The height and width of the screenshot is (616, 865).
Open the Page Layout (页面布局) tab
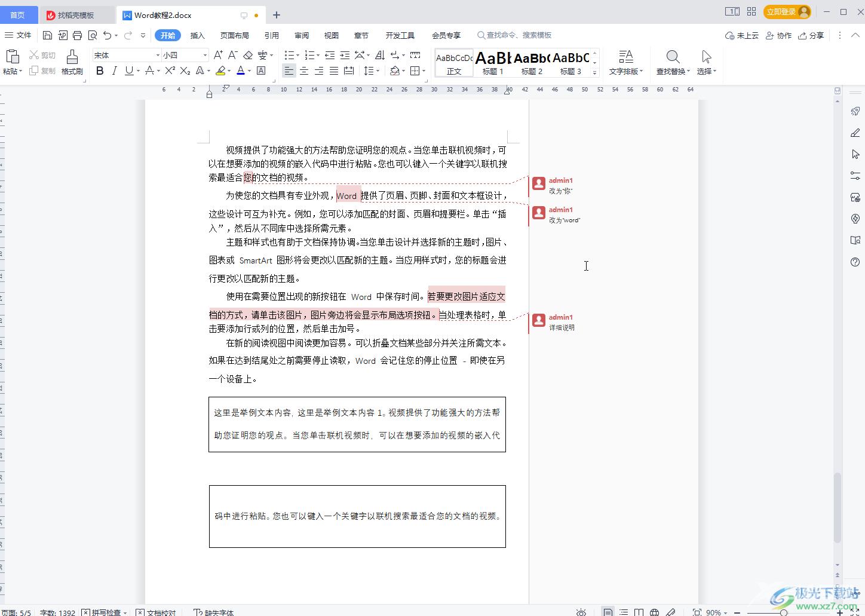[234, 35]
